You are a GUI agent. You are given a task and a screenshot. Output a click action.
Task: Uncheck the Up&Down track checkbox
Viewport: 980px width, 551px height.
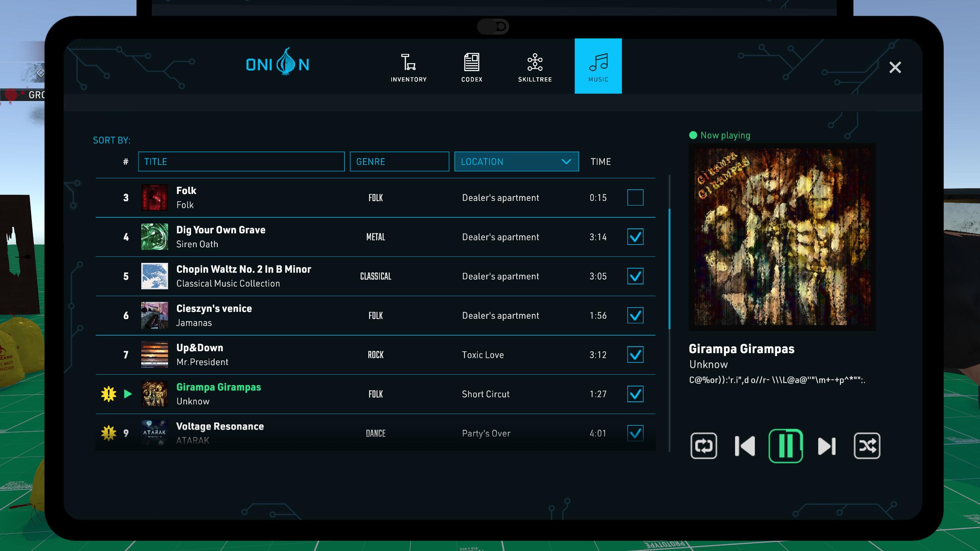point(635,354)
